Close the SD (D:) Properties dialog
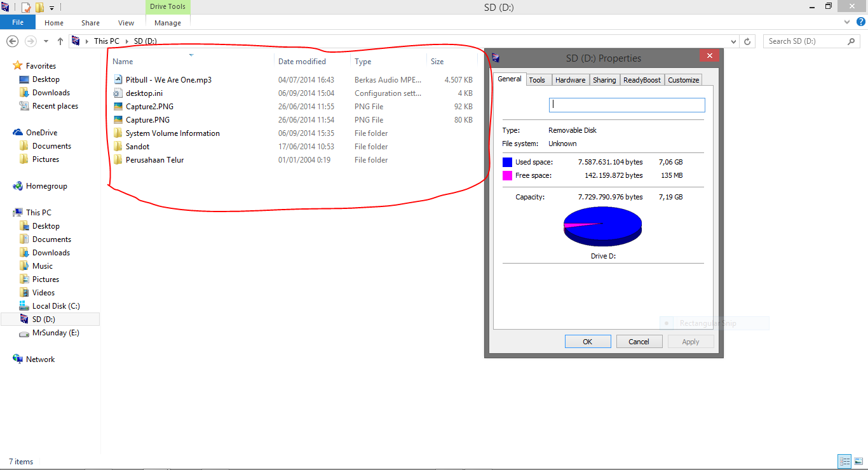The height and width of the screenshot is (470, 868). [x=710, y=56]
